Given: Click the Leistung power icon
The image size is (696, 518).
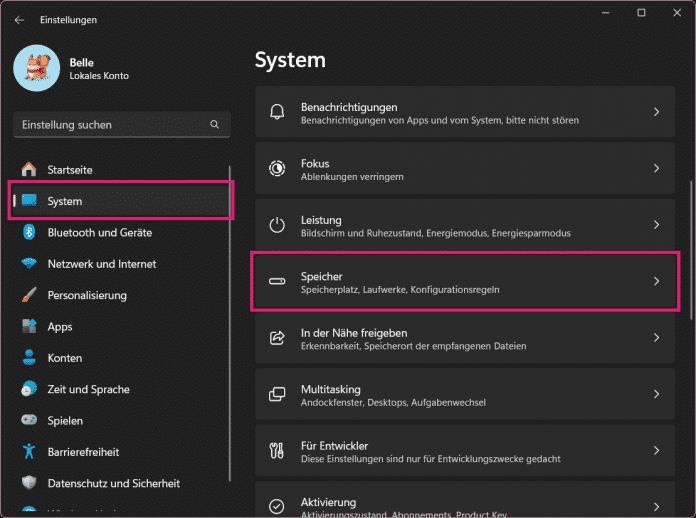Looking at the screenshot, I should [277, 226].
